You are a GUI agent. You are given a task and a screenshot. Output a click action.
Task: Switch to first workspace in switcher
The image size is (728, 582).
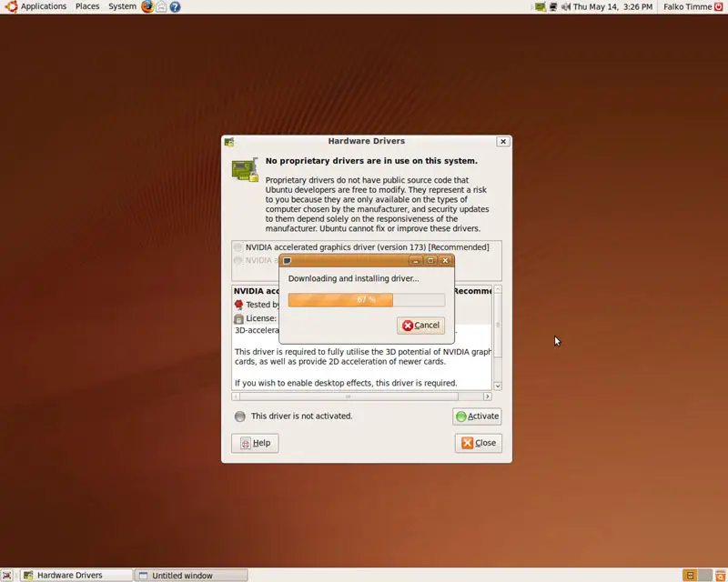coord(691,576)
